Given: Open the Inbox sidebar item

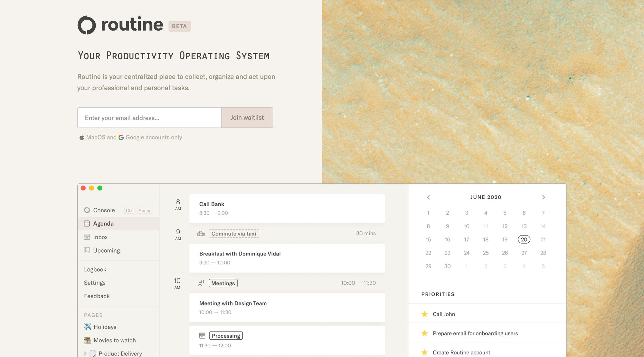Looking at the screenshot, I should pyautogui.click(x=100, y=237).
